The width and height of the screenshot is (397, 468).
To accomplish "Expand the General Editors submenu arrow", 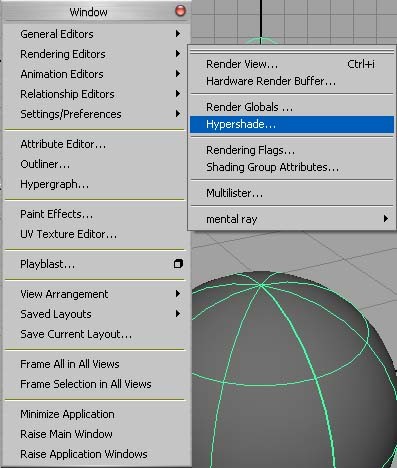I will (x=178, y=34).
